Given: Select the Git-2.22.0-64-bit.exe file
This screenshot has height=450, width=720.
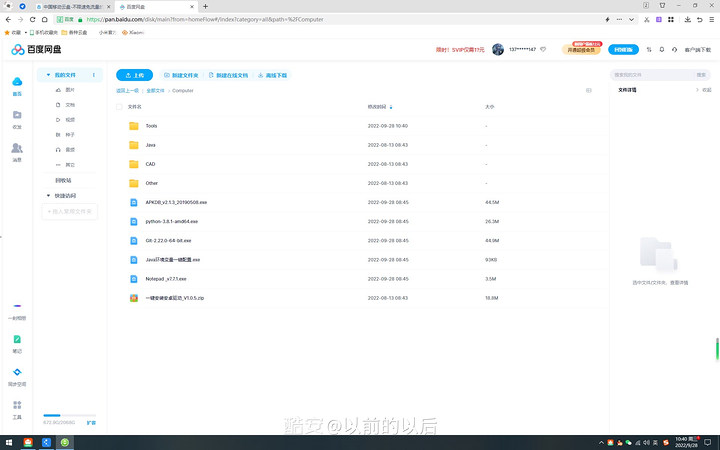Looking at the screenshot, I should (x=168, y=241).
